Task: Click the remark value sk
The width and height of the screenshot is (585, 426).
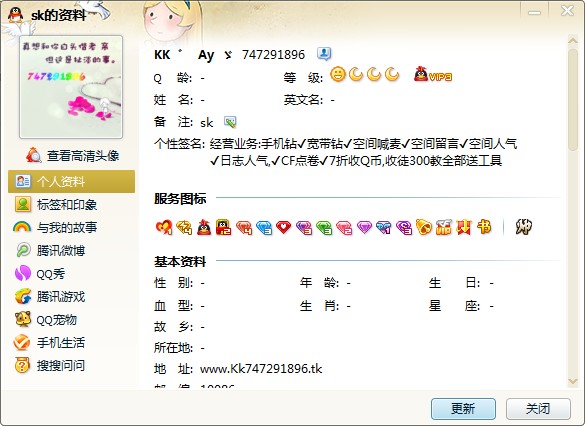Action: [x=207, y=122]
